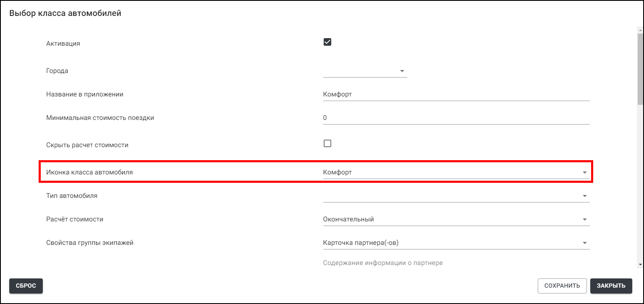Click the Название в приложении text field
Viewport: 644px width, 304px height.
456,94
